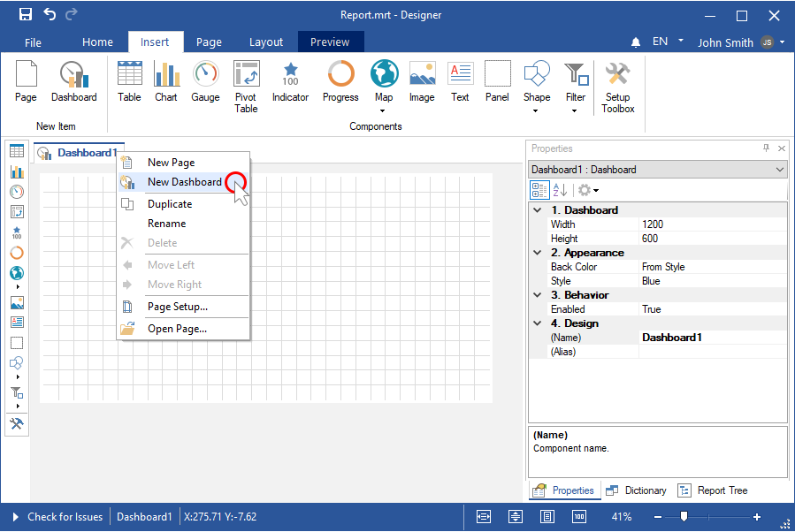
Task: Click the Pivot Table ribbon icon
Action: (246, 86)
